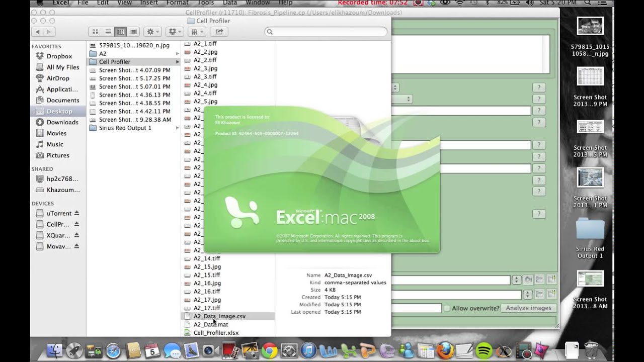The height and width of the screenshot is (362, 644).
Task: Expand the A2 folder arrow
Action: click(177, 53)
